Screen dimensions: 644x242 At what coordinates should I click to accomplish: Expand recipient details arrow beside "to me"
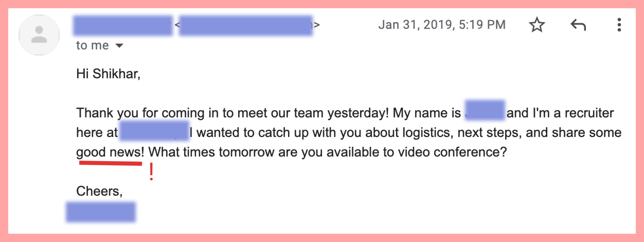coord(119,46)
